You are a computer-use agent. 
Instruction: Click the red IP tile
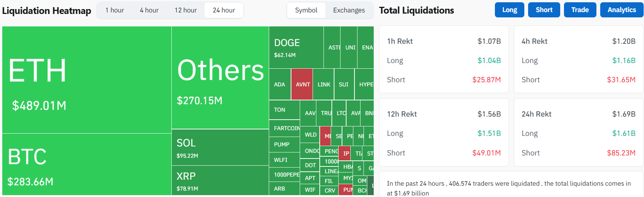click(x=345, y=153)
